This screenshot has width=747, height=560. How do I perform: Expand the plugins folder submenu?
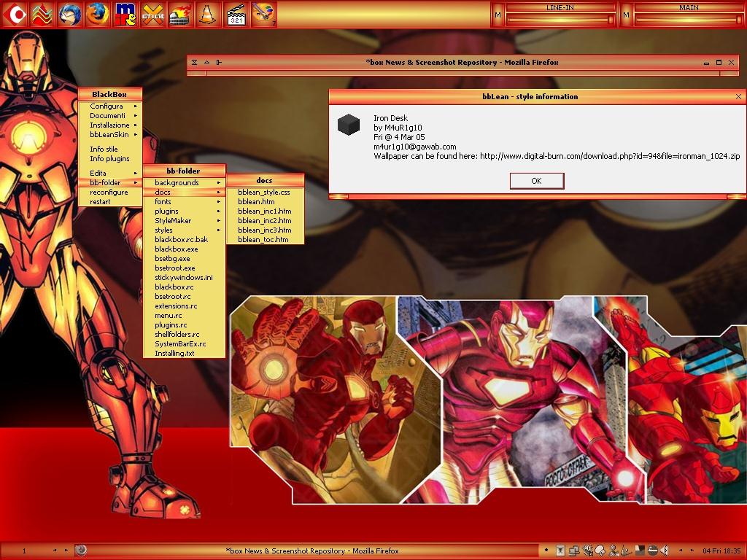click(184, 211)
